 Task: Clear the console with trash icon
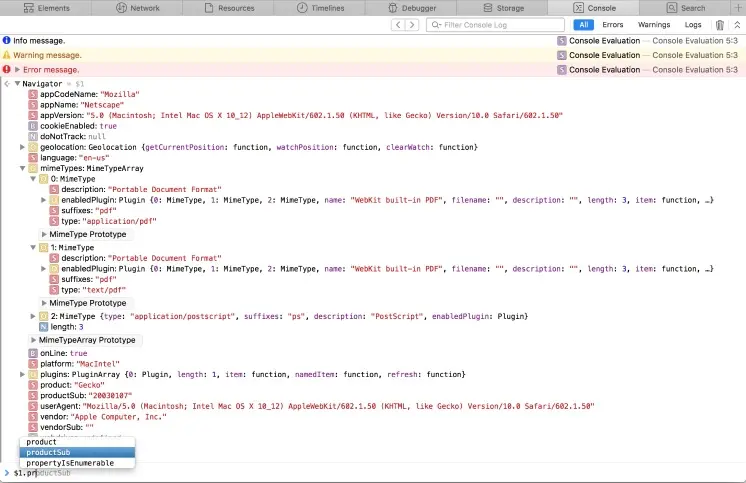[x=720, y=25]
